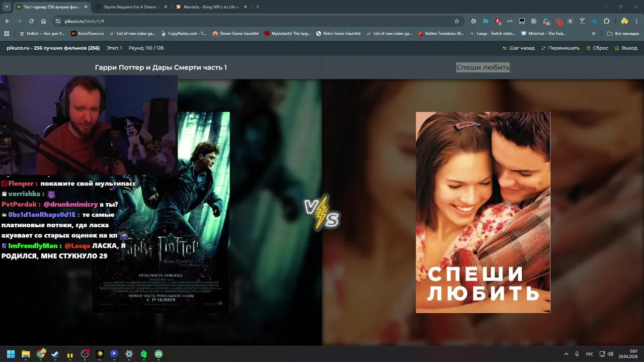Screen dimensions: 644x362
Task: Click the Сброс reset button
Action: [597, 48]
